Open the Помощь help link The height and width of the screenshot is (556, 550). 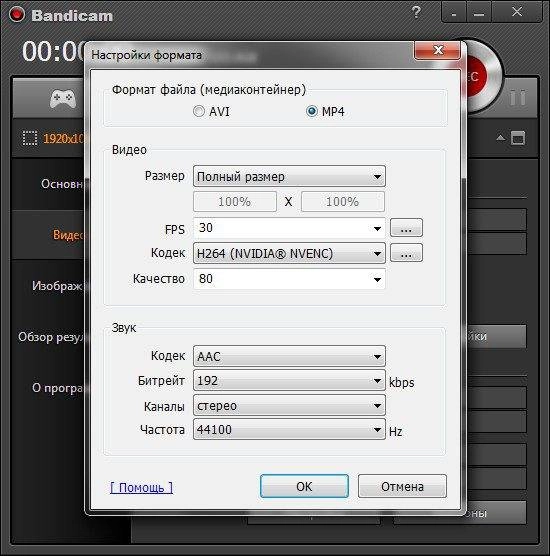click(x=141, y=488)
